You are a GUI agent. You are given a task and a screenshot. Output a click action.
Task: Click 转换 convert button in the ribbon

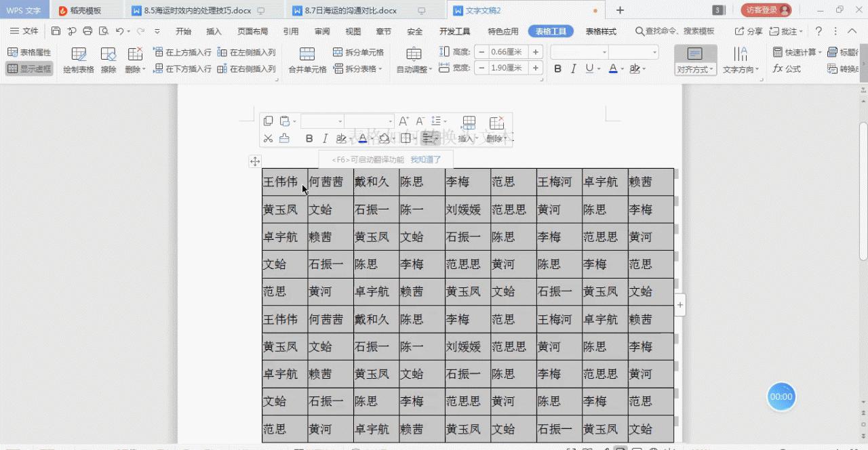pos(843,68)
